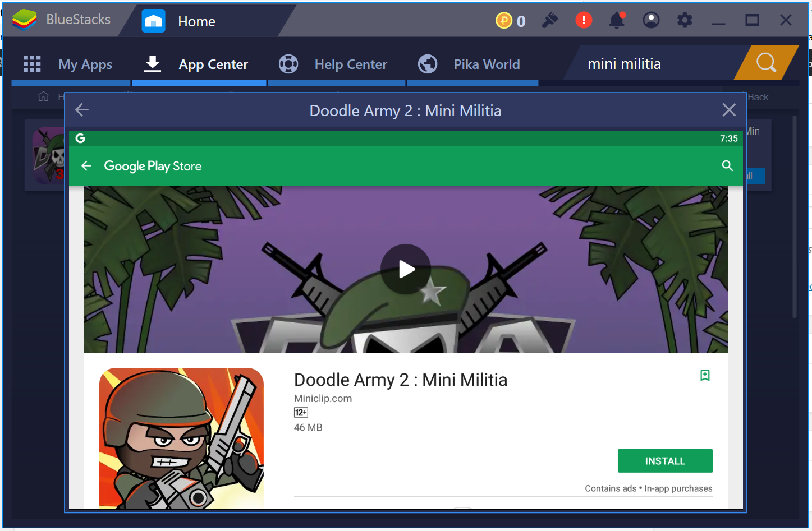Click the Mini Militia app icon image
The image size is (812, 531).
pos(181,438)
